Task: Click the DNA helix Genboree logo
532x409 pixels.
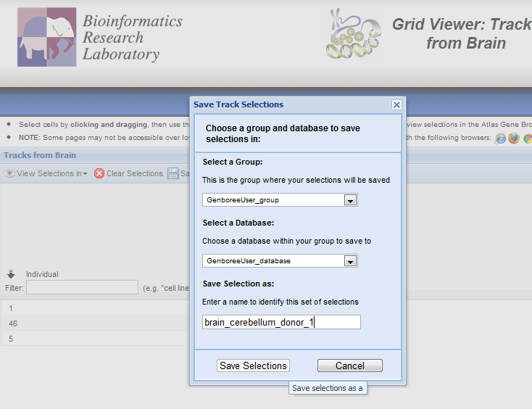Action: tap(353, 34)
